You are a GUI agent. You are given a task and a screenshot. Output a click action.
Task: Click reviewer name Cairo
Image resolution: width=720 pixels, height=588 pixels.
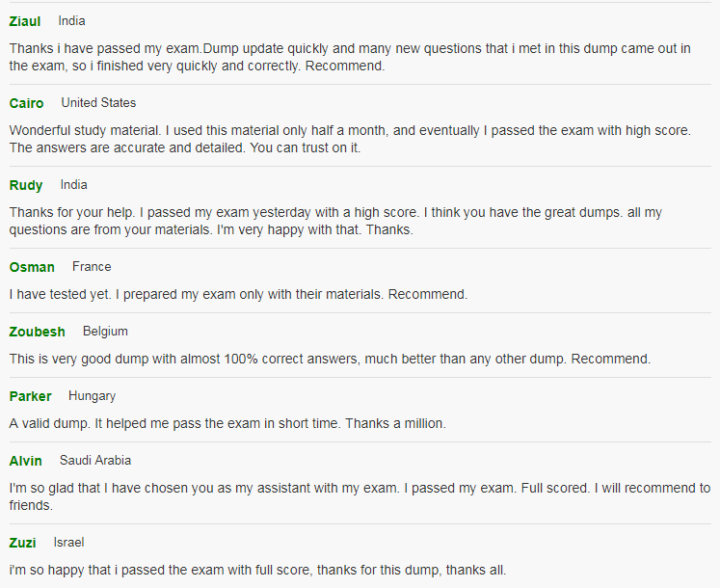(26, 103)
